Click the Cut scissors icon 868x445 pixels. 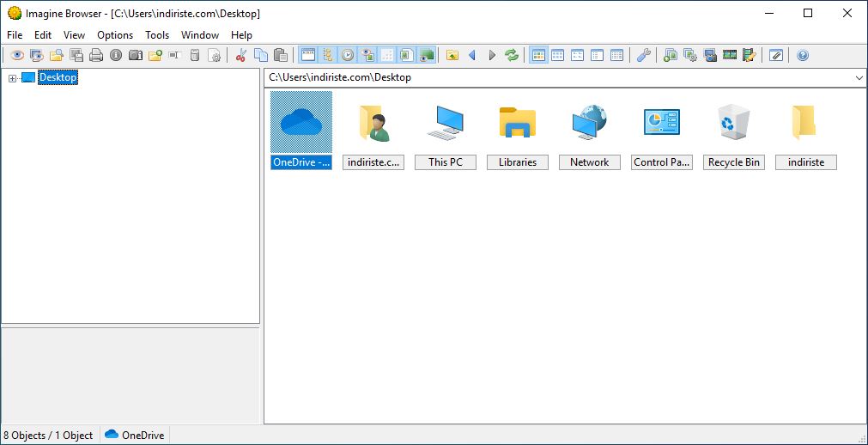point(240,55)
